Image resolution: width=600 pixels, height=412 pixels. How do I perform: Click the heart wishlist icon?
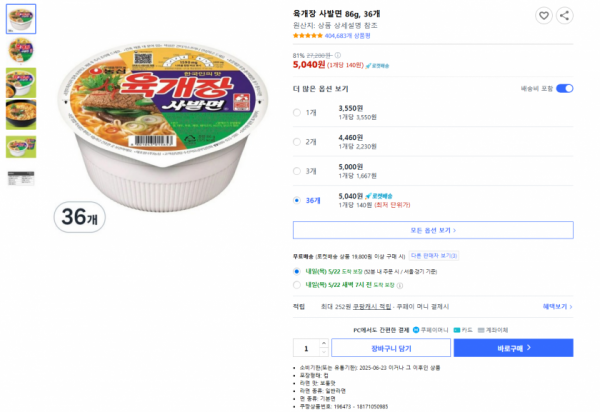point(543,16)
